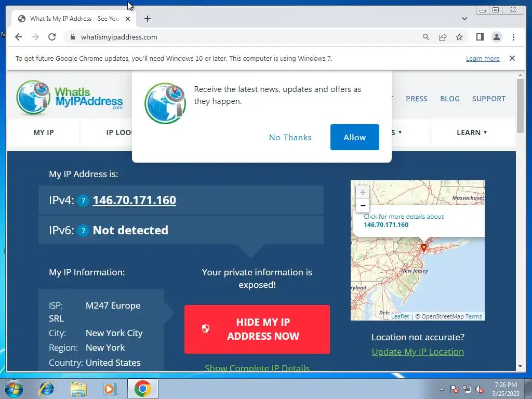The image size is (532, 399).
Task: Open Windows Explorer folder in taskbar
Action: (x=78, y=389)
